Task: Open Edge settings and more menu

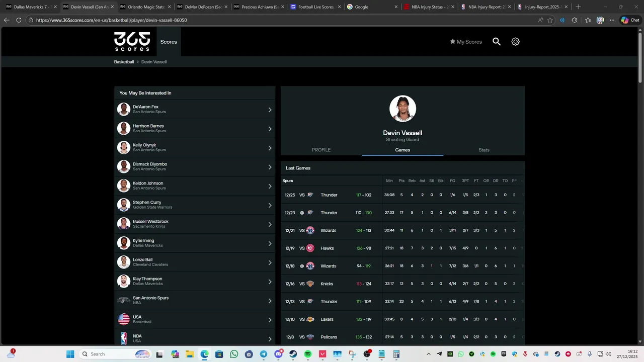Action: coord(612,20)
